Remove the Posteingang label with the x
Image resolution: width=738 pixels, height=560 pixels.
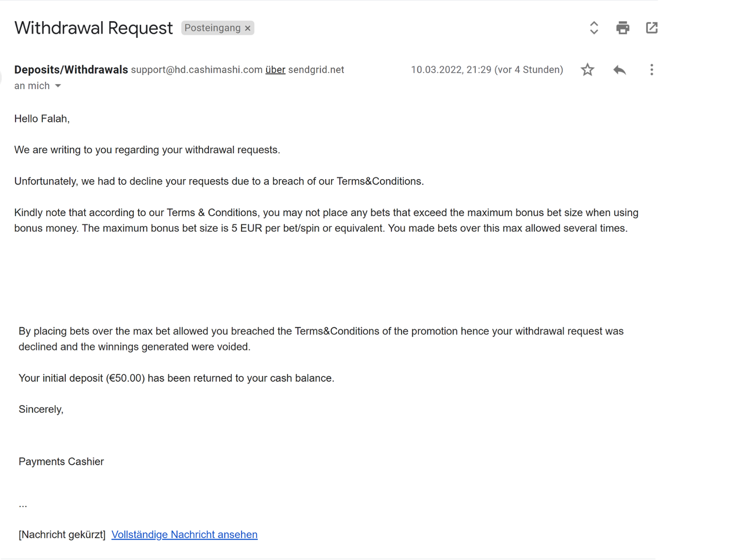248,29
